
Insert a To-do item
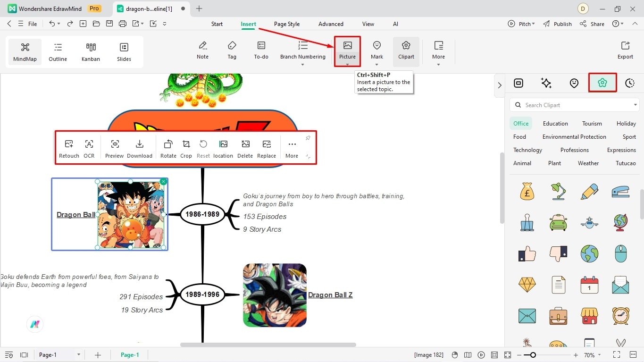[261, 51]
